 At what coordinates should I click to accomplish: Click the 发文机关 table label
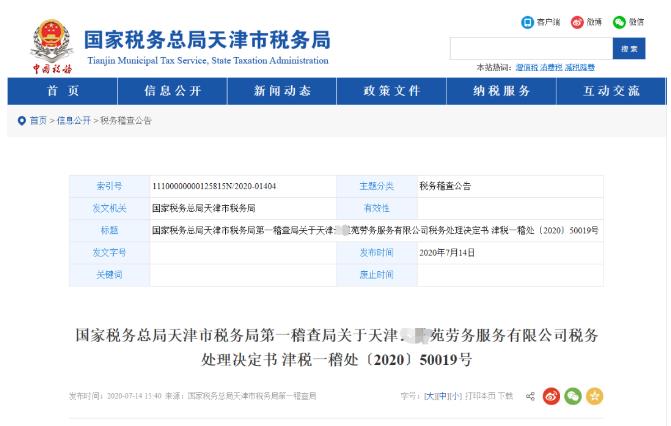pos(109,209)
